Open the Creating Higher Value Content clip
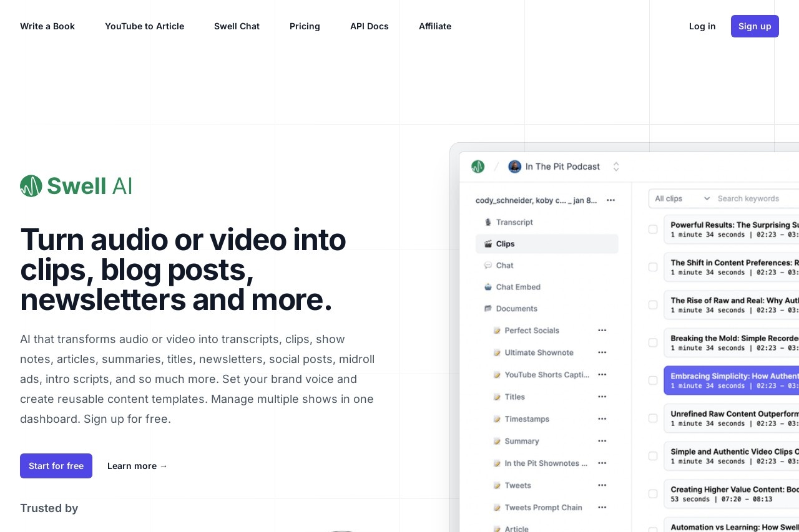This screenshot has height=532, width=799. click(x=735, y=490)
